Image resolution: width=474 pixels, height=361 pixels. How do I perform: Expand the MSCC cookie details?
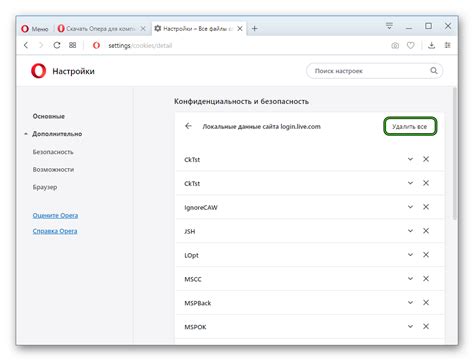tap(410, 279)
